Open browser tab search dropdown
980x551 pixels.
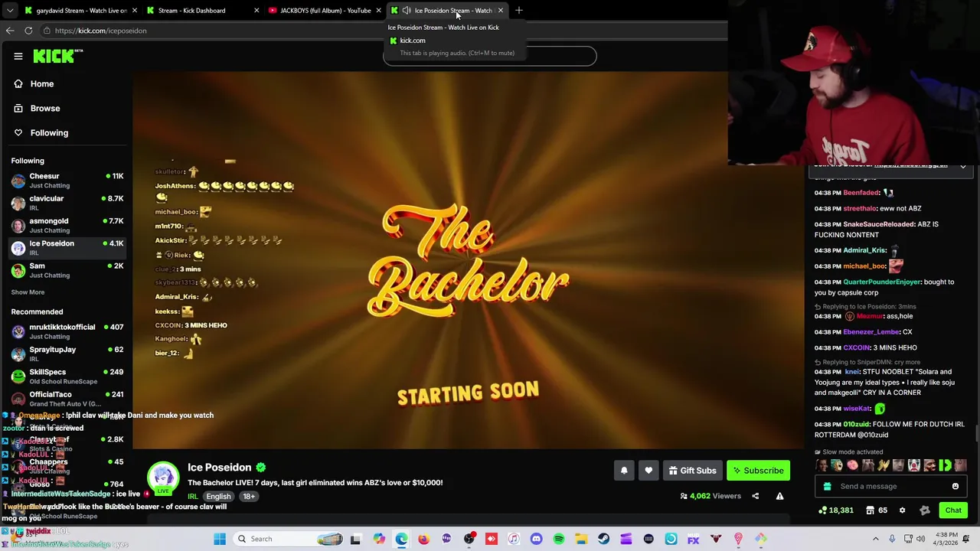[x=10, y=10]
